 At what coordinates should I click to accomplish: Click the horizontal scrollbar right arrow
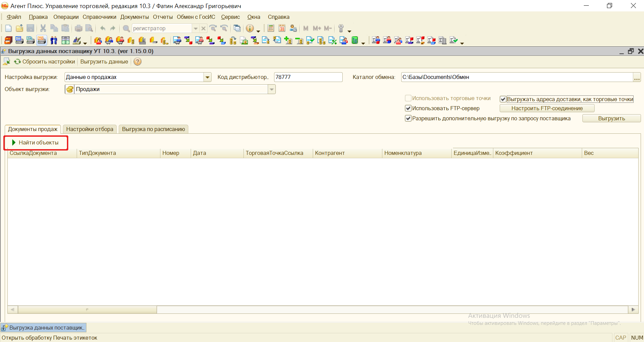point(633,309)
